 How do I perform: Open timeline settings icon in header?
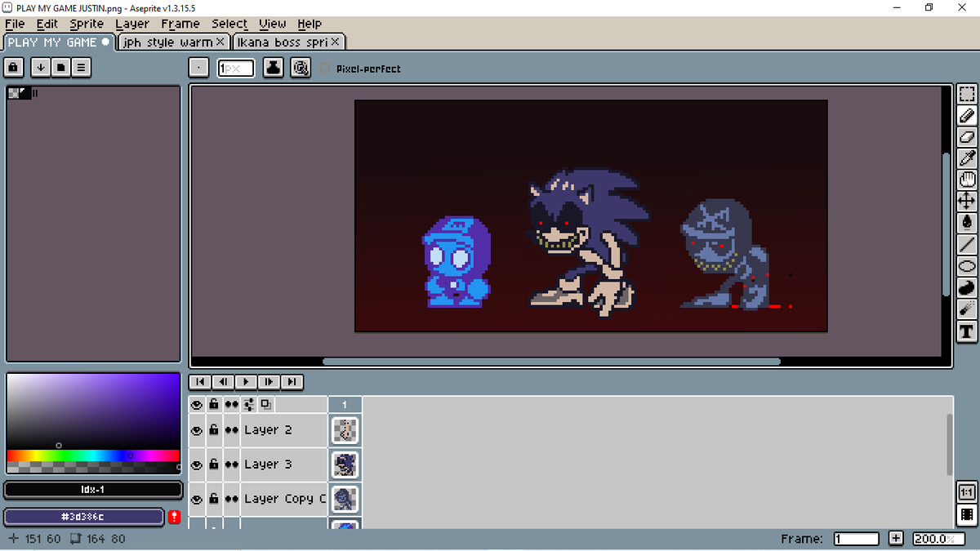tap(249, 404)
